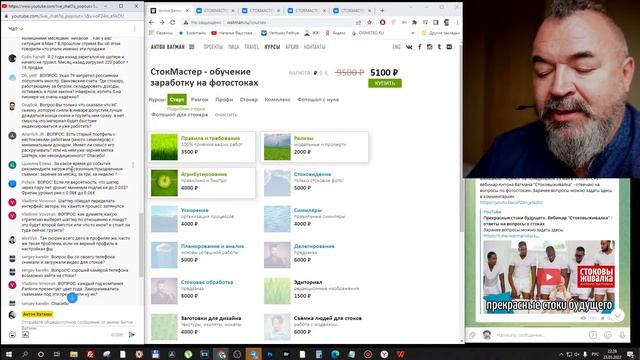Open Photoshop from the taskbar
640x360 pixels.
click(270, 354)
